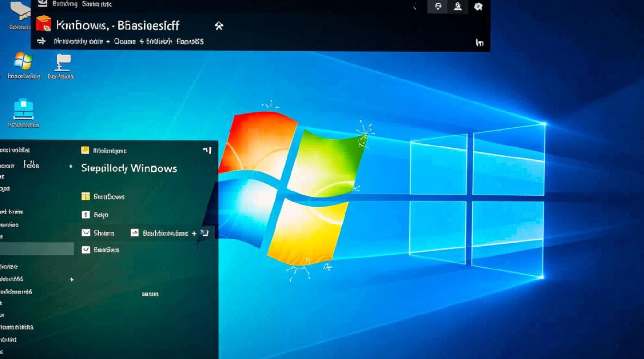Click the yellow folder icon beside Sembows
This screenshot has width=644, height=359.
pyautogui.click(x=86, y=196)
